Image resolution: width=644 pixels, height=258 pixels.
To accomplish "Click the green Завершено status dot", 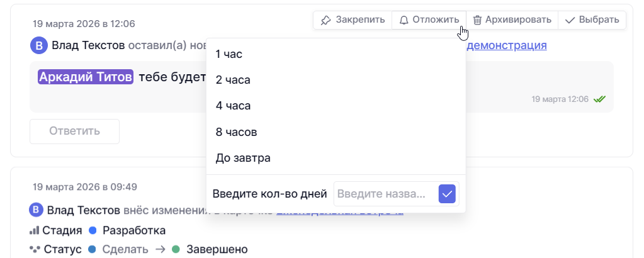I will point(176,249).
